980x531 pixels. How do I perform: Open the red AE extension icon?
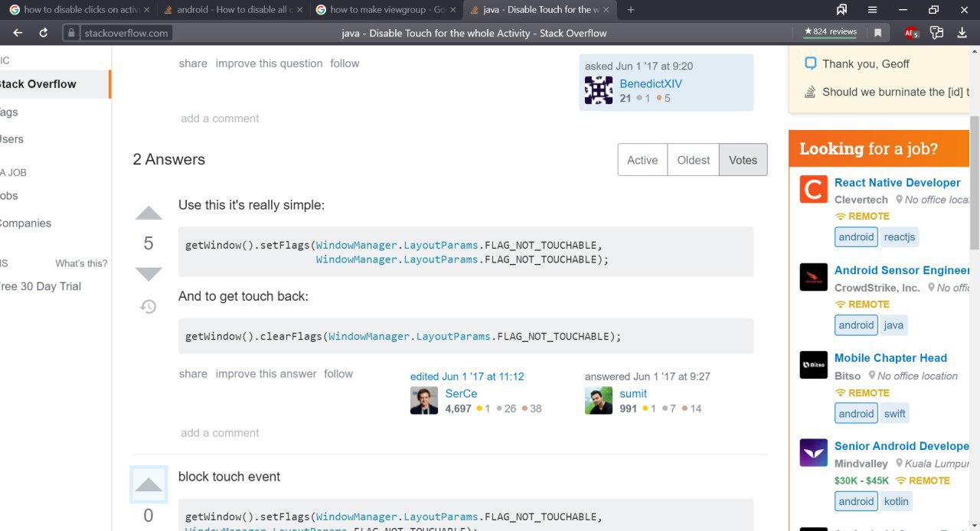pos(911,33)
